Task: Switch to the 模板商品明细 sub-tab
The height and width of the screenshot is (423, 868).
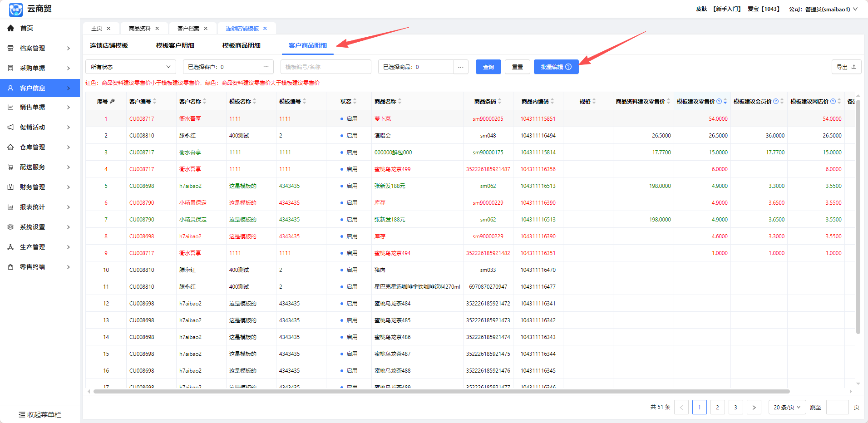Action: point(242,45)
